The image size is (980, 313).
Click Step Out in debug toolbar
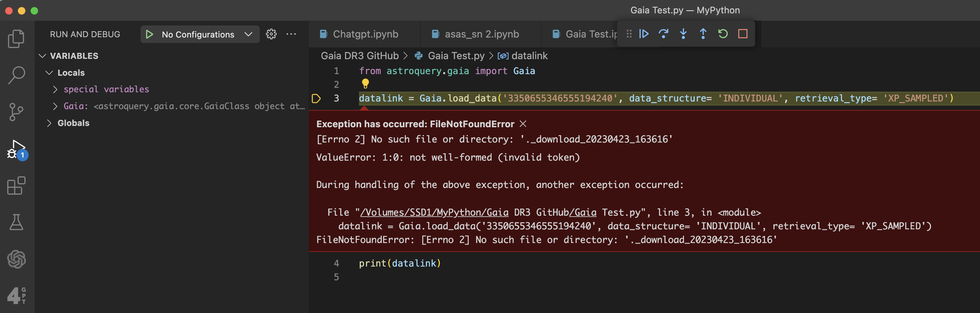tap(703, 34)
